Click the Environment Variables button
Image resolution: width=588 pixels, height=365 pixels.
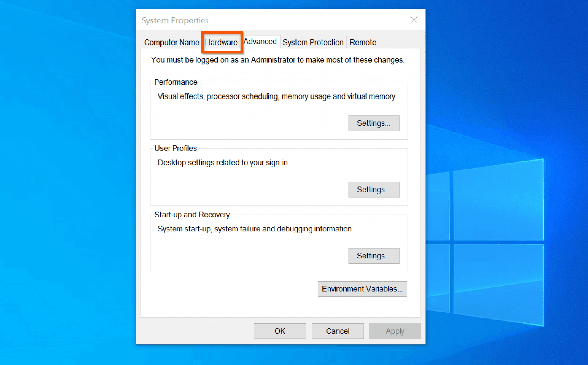(362, 289)
